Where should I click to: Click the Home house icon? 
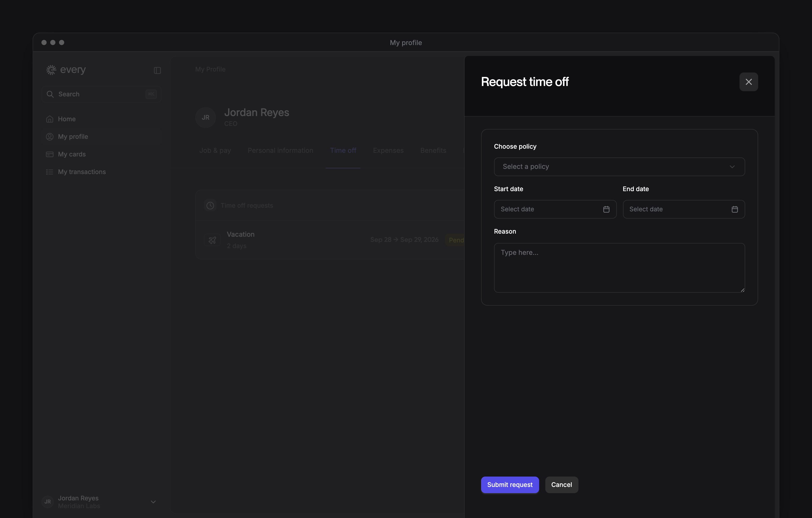point(49,119)
